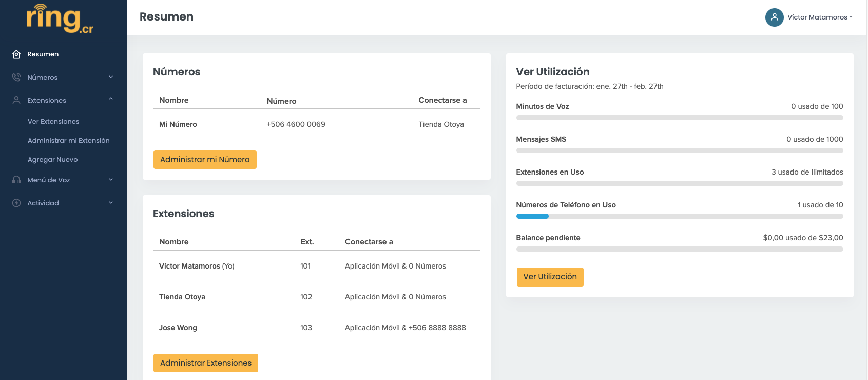Image resolution: width=868 pixels, height=380 pixels.
Task: Click Tienda Otoya extension name
Action: tap(182, 297)
